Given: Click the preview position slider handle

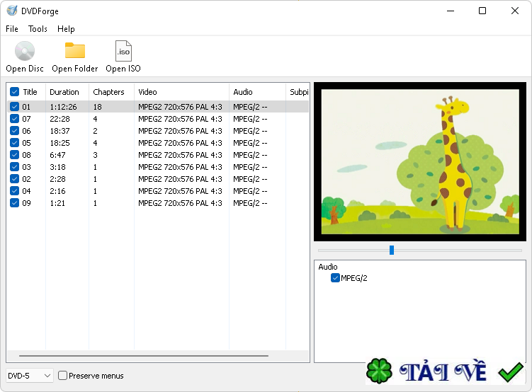Looking at the screenshot, I should (x=392, y=250).
